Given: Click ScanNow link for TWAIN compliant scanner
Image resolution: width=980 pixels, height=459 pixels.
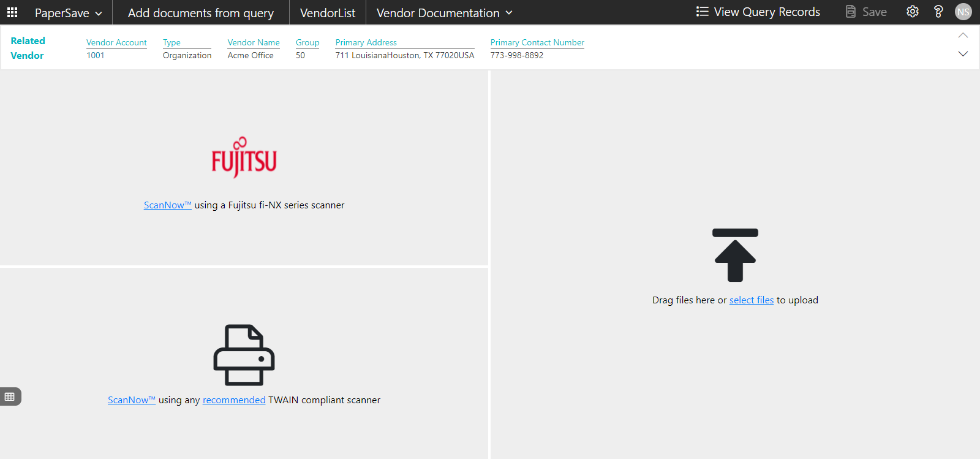Looking at the screenshot, I should tap(131, 400).
